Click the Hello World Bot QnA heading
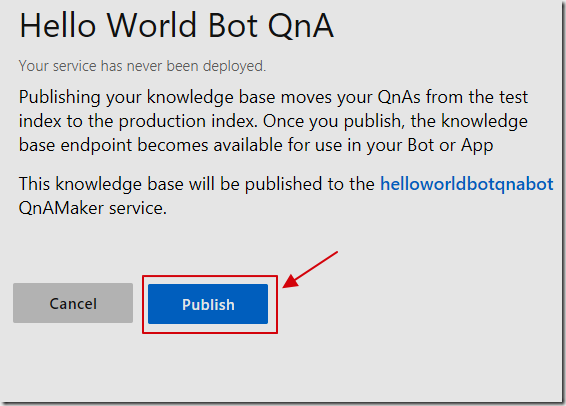Viewport: 566px width, 406px height. [177, 26]
